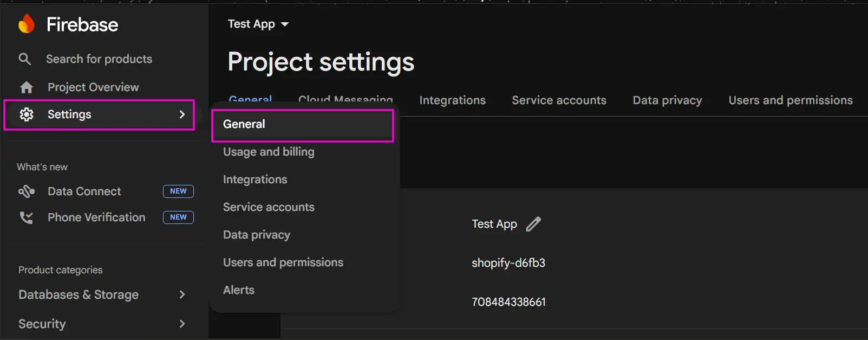Choose Usage and billing menu item
The height and width of the screenshot is (340, 868).
(269, 152)
